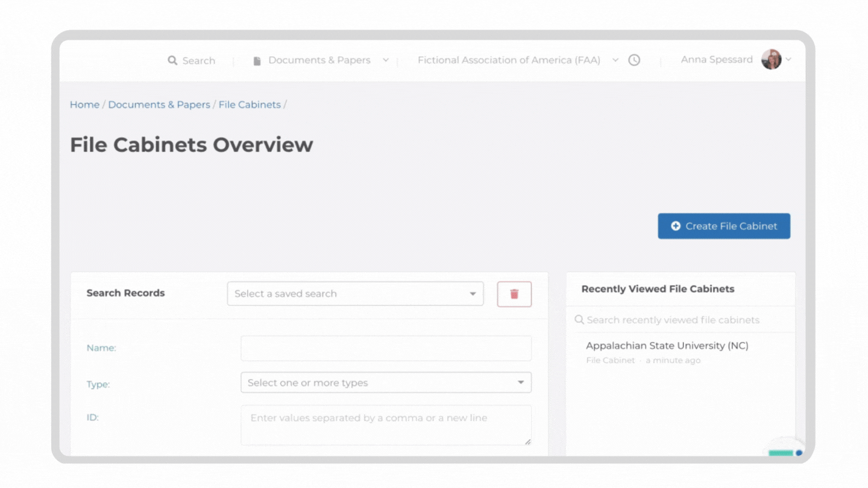Open Anna Spessard user menu
The width and height of the screenshot is (868, 488).
717,60
